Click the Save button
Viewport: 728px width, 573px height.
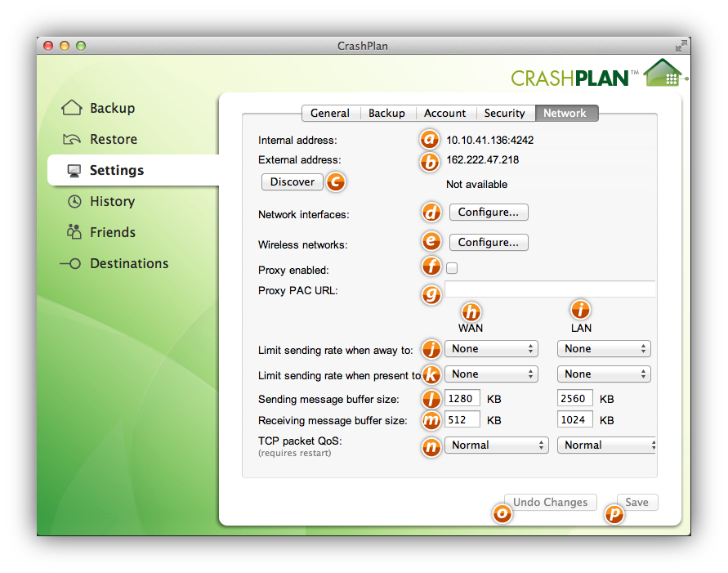click(636, 502)
